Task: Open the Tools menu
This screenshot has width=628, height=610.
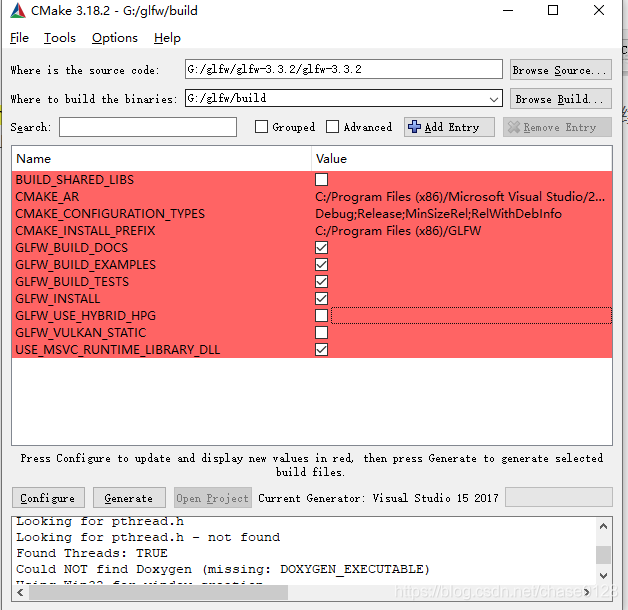Action: pos(60,38)
